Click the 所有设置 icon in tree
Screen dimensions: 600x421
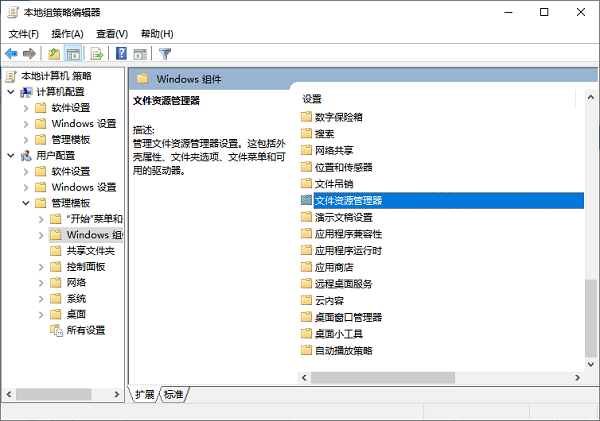56,330
